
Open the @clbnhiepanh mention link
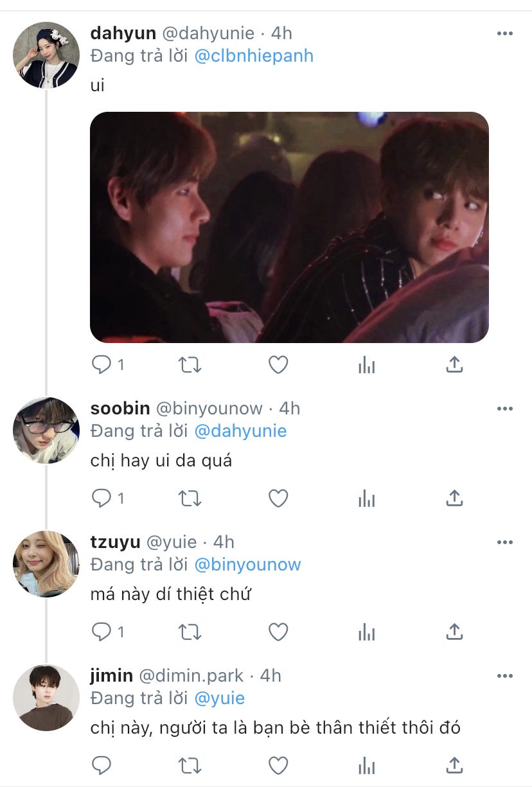tap(254, 56)
